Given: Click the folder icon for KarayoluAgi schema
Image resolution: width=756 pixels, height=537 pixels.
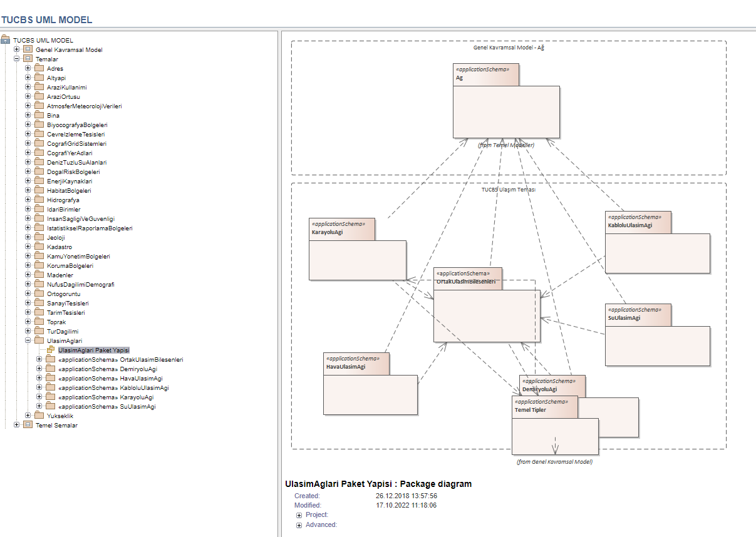Looking at the screenshot, I should point(50,397).
